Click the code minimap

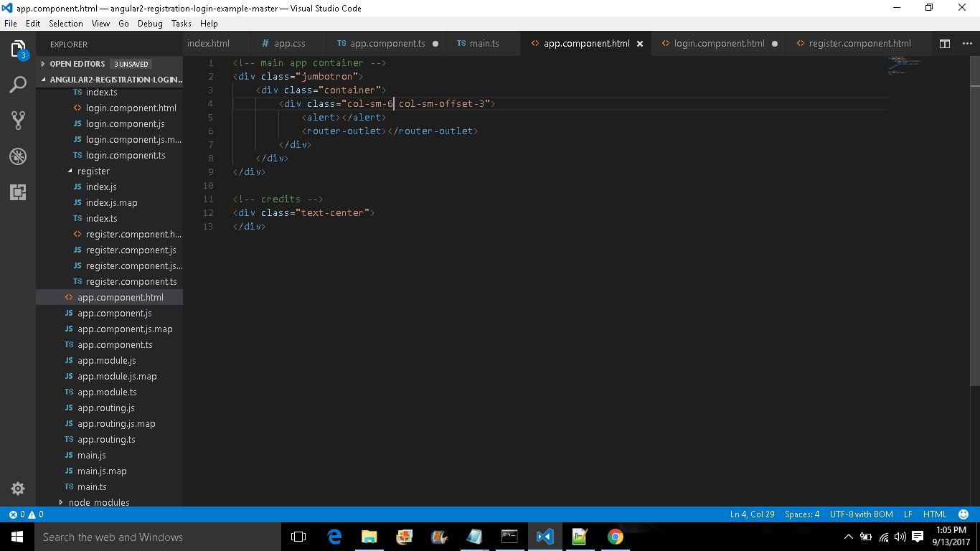coord(904,66)
